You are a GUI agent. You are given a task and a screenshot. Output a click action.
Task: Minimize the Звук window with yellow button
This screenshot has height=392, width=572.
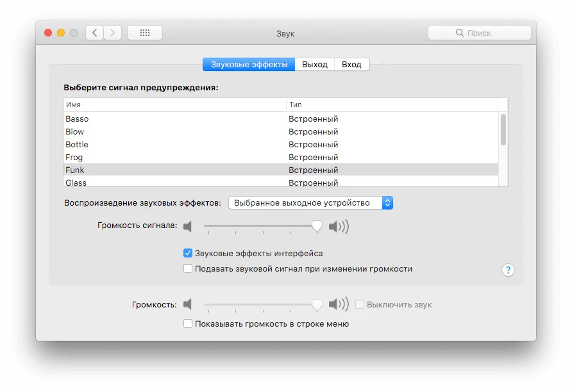61,33
